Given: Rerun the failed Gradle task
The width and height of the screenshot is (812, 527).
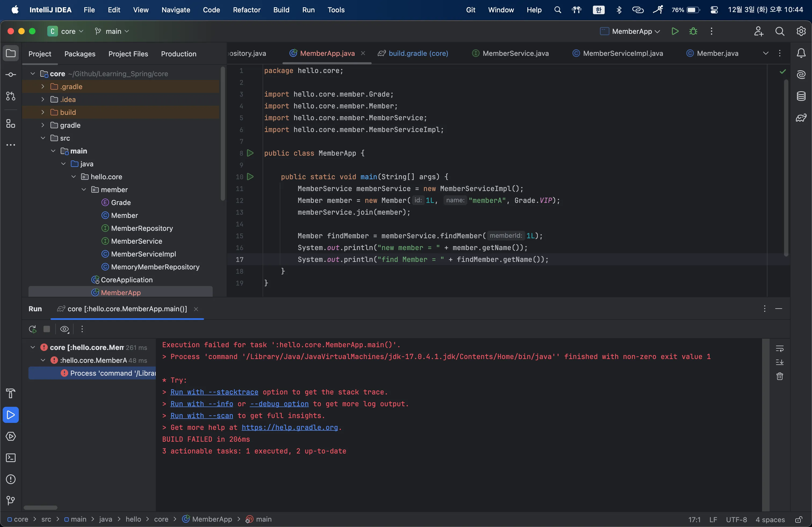Looking at the screenshot, I should click(x=33, y=329).
